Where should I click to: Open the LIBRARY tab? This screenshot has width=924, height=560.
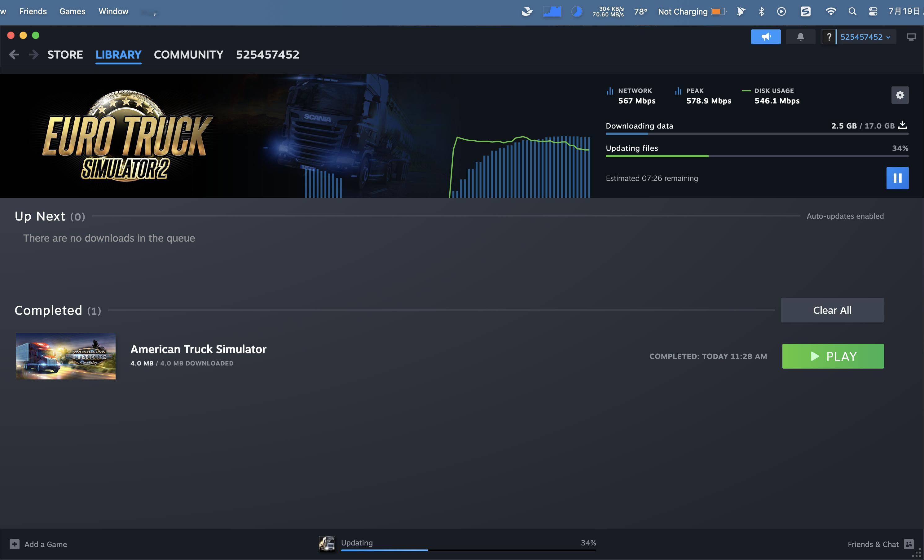point(118,55)
